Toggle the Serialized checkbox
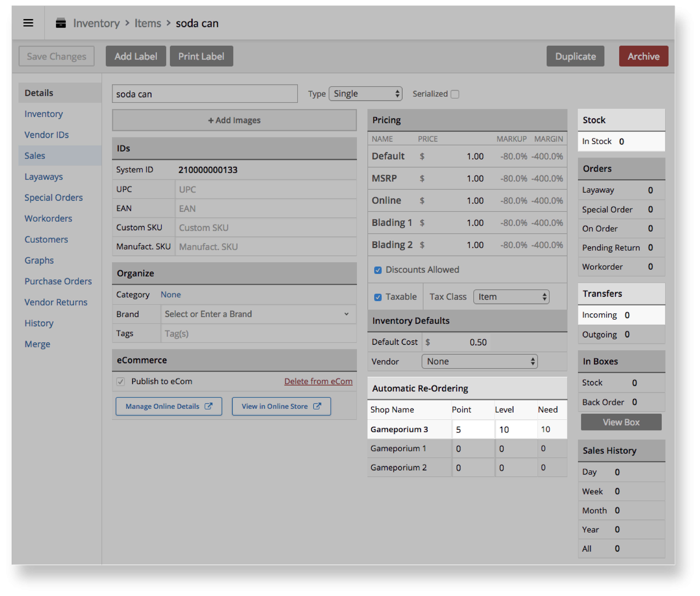 (455, 94)
